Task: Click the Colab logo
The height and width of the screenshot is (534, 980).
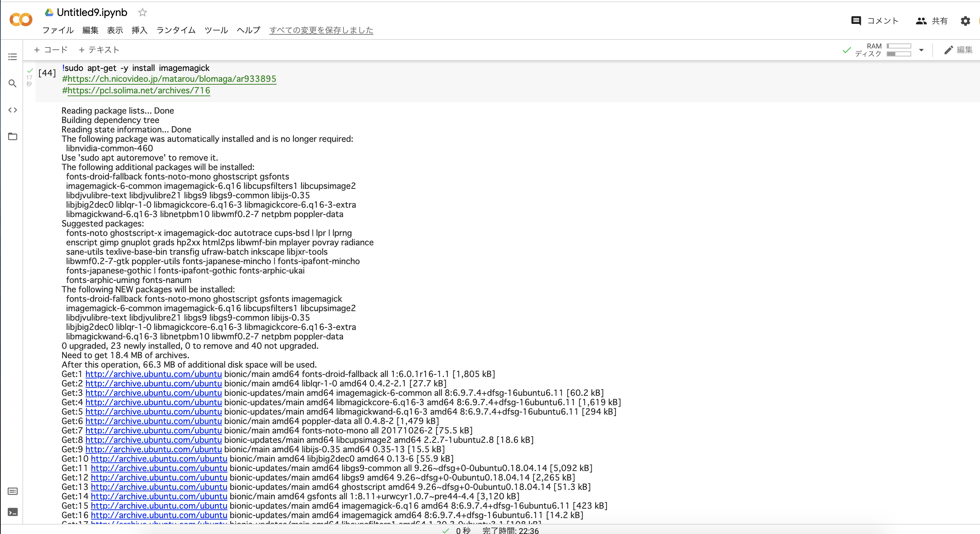Action: coord(21,19)
